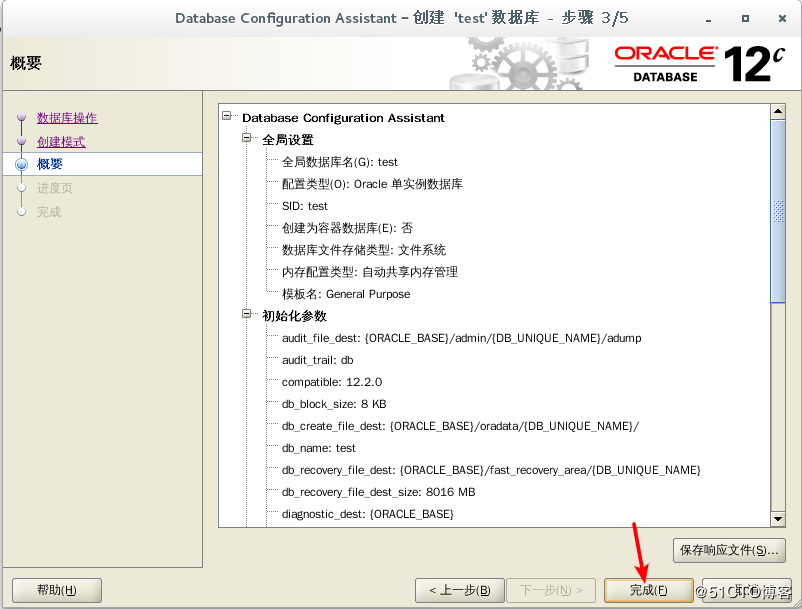Click the 完成 step bullet icon
The height and width of the screenshot is (609, 802).
click(21, 211)
